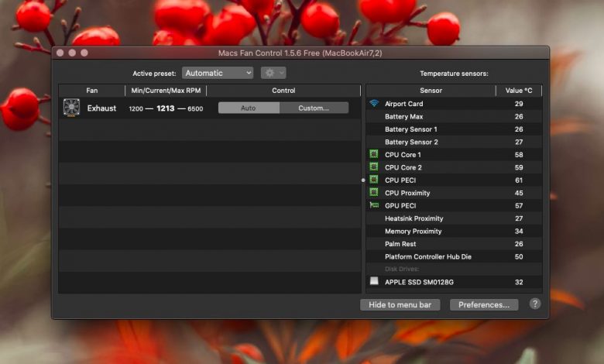Click the Exhaust fan icon
Screen dimensions: 604x364
72,108
